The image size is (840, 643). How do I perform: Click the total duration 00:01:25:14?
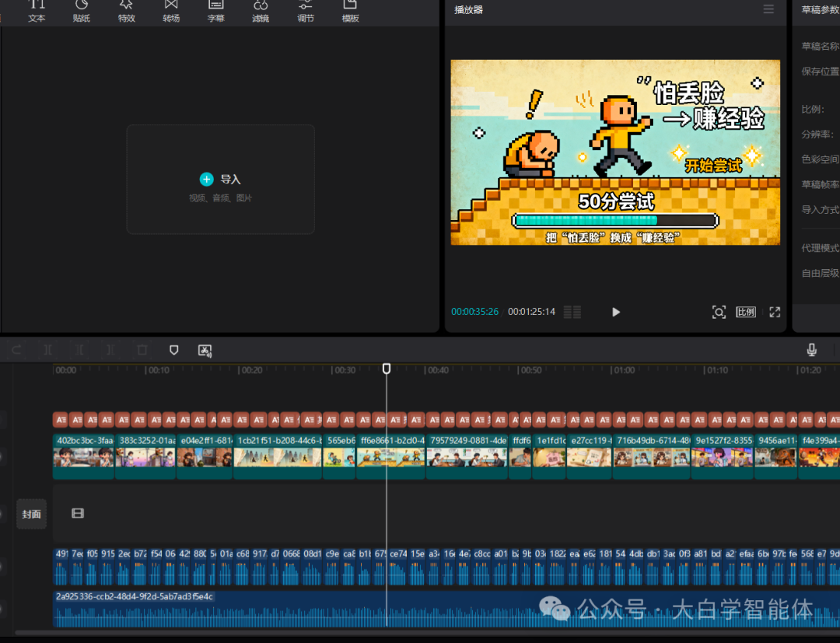pos(531,312)
